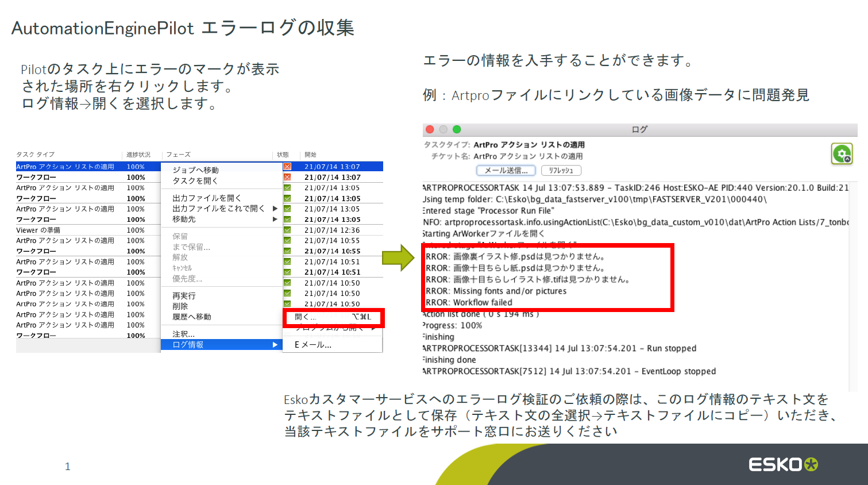This screenshot has height=485, width=868.
Task: Click the green status icon on the bold 10:55 workflow row
Action: point(287,251)
